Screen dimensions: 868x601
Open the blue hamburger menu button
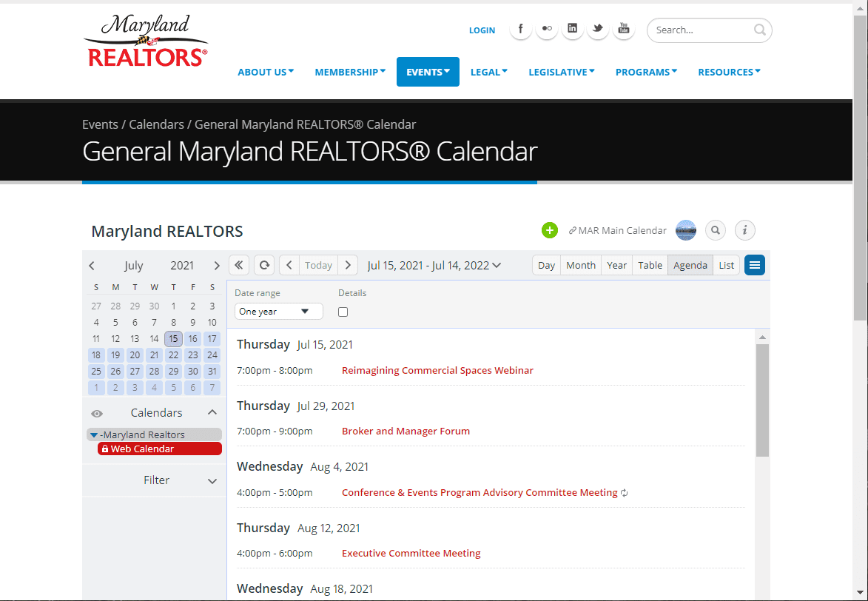(754, 265)
